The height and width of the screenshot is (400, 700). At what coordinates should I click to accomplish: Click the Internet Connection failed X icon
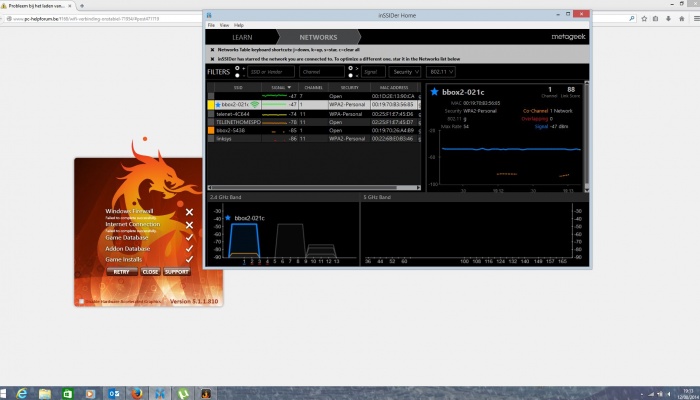pos(189,225)
